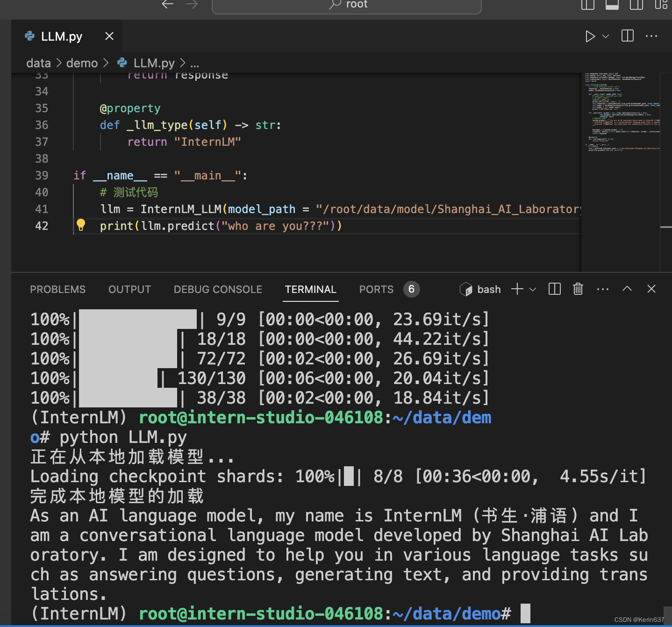Click the print(llm.predict line
This screenshot has height=627, width=672.
coord(221,226)
